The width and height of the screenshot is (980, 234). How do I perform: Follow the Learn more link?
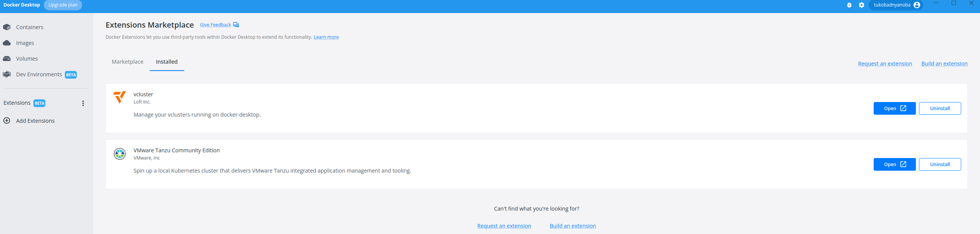pyautogui.click(x=326, y=37)
